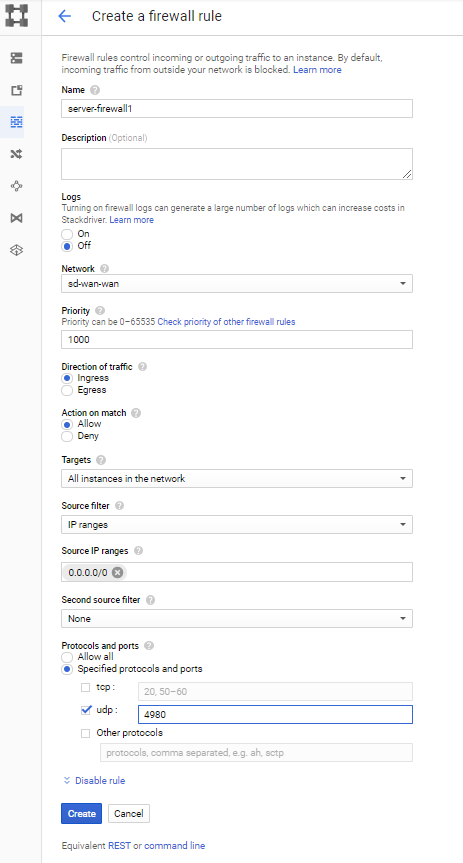Open Learn more link about firewall rules
The width and height of the screenshot is (463, 863).
tap(317, 70)
